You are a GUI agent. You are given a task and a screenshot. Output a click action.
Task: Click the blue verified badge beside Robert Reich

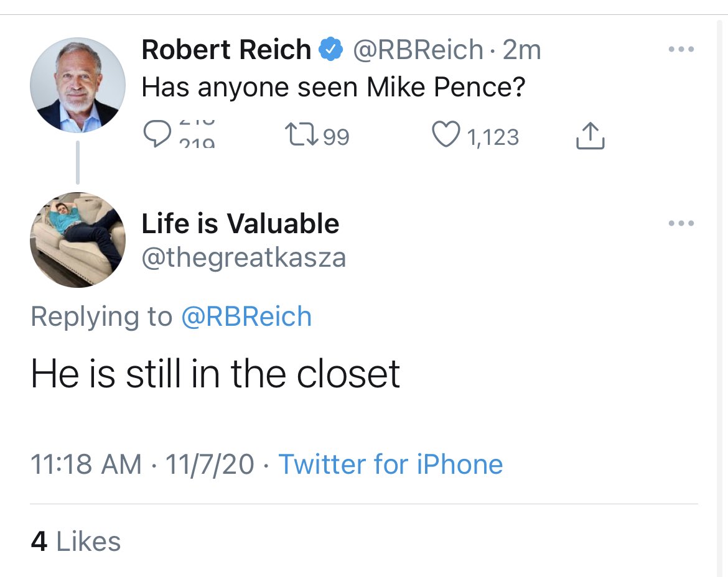[332, 50]
